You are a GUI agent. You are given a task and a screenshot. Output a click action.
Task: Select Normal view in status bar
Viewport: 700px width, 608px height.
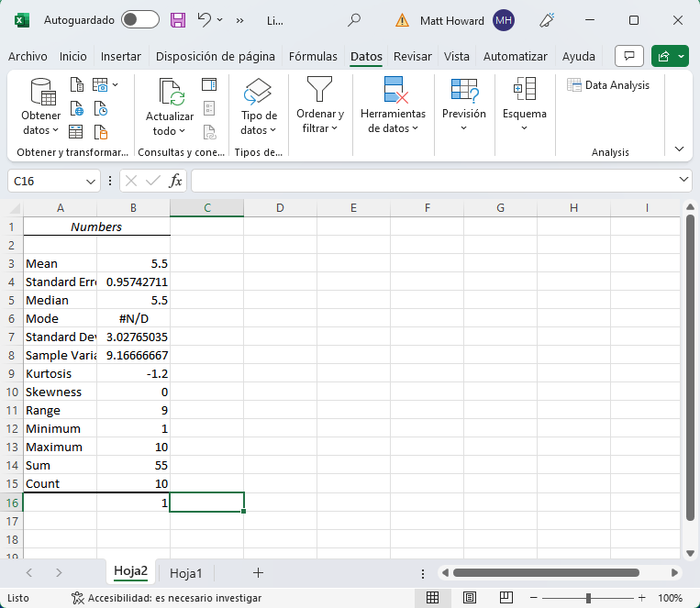432,598
